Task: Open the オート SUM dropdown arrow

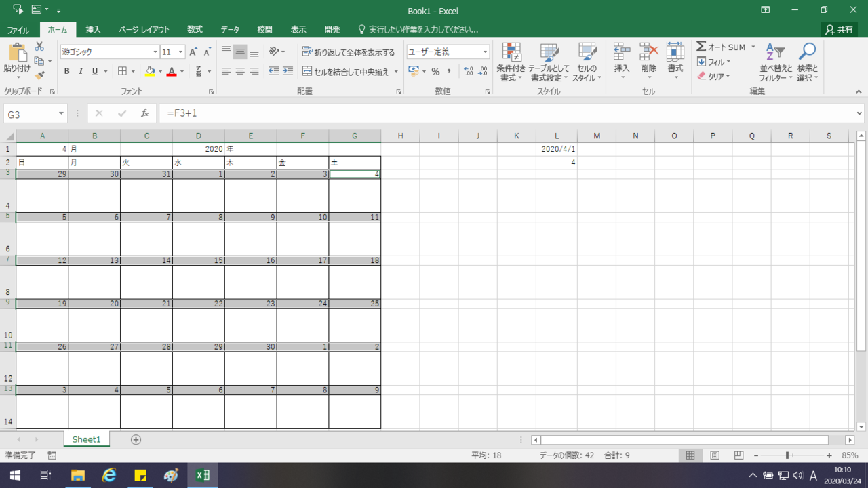Action: click(x=753, y=47)
